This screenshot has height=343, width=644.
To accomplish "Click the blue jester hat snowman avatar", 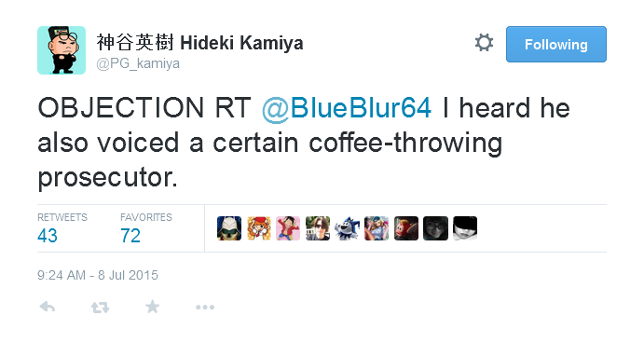I will tap(347, 228).
